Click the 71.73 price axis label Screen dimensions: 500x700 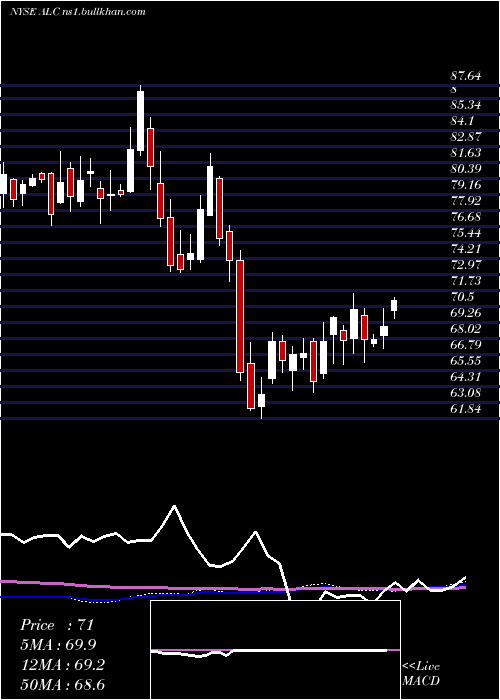pos(466,281)
